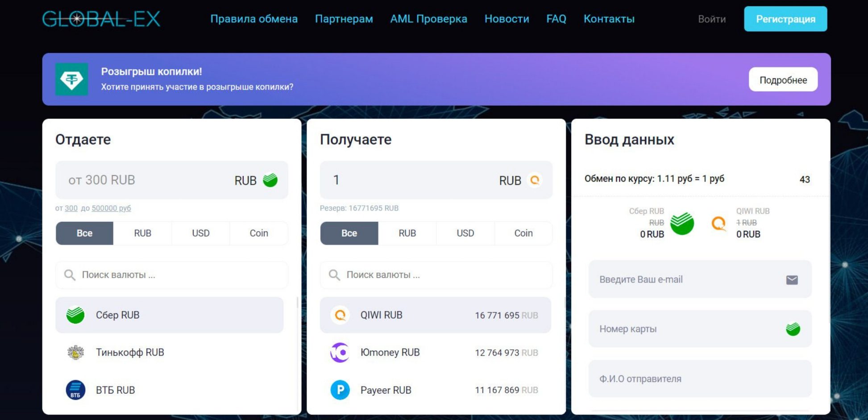This screenshot has height=420, width=868.
Task: Select Coin tab in Получаете
Action: point(523,233)
